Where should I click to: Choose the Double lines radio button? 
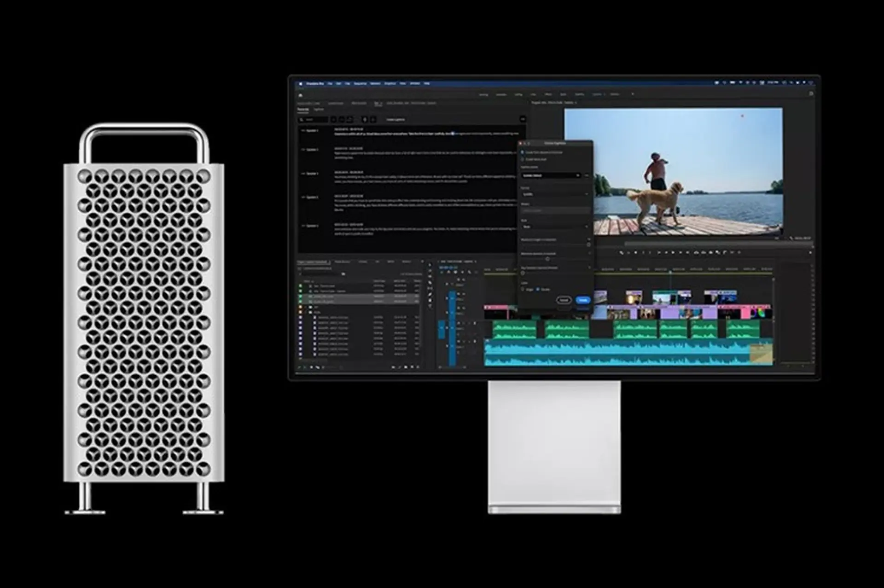(538, 289)
